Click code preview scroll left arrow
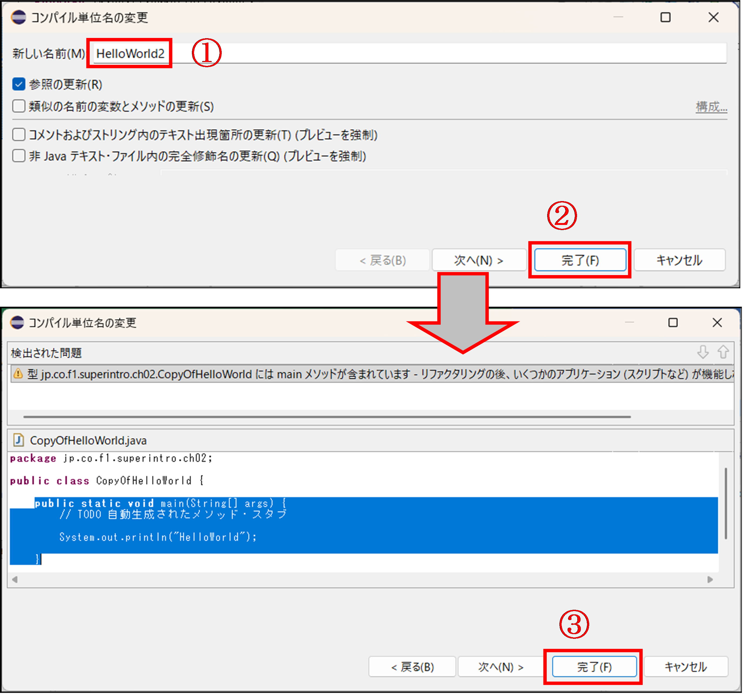 click(x=15, y=579)
